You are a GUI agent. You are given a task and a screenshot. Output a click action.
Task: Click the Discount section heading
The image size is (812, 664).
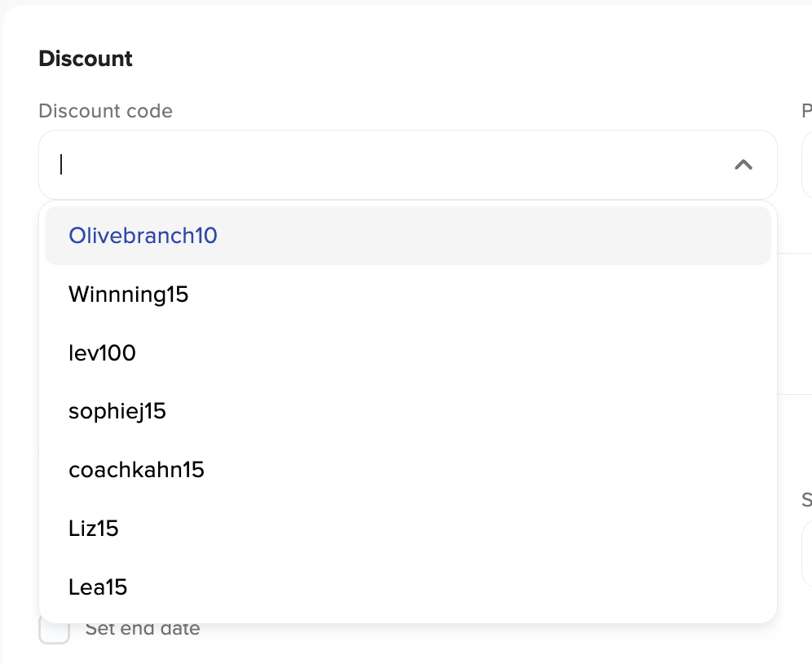click(x=86, y=59)
